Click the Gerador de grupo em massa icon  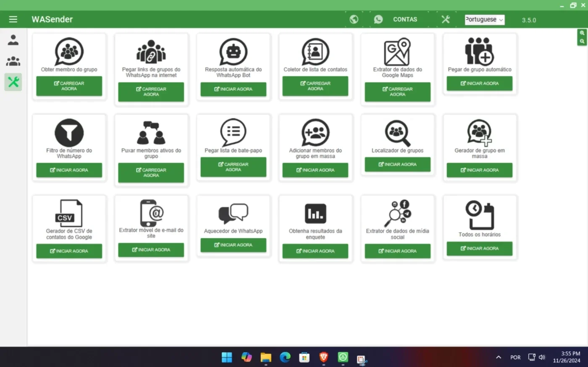(480, 132)
